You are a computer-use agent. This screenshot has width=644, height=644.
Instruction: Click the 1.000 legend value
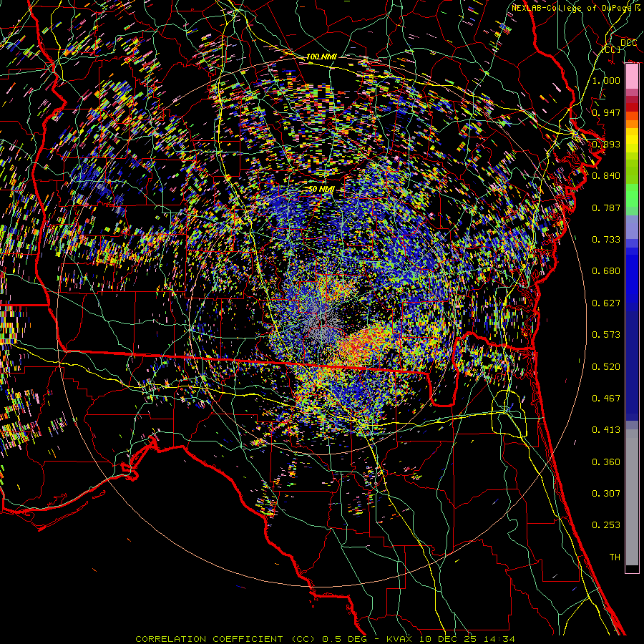(x=606, y=80)
